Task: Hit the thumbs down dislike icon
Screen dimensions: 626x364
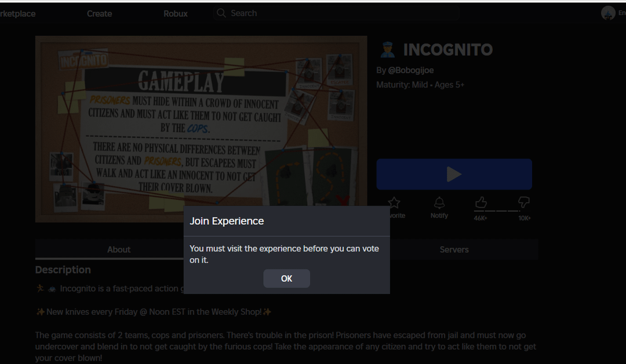Action: pyautogui.click(x=524, y=202)
